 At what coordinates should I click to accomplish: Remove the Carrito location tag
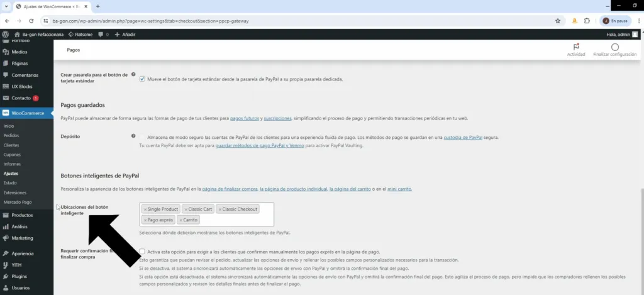point(180,220)
